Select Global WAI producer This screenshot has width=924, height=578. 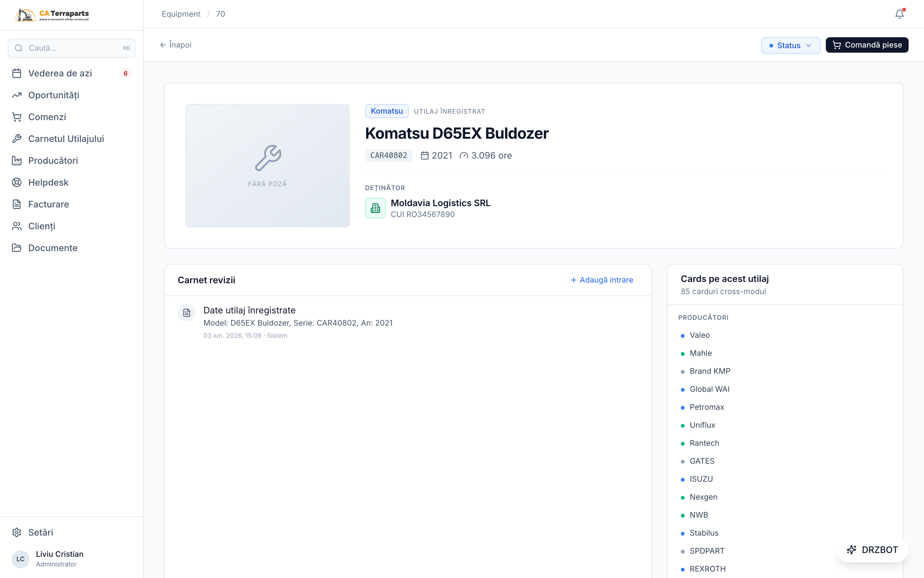pos(709,389)
